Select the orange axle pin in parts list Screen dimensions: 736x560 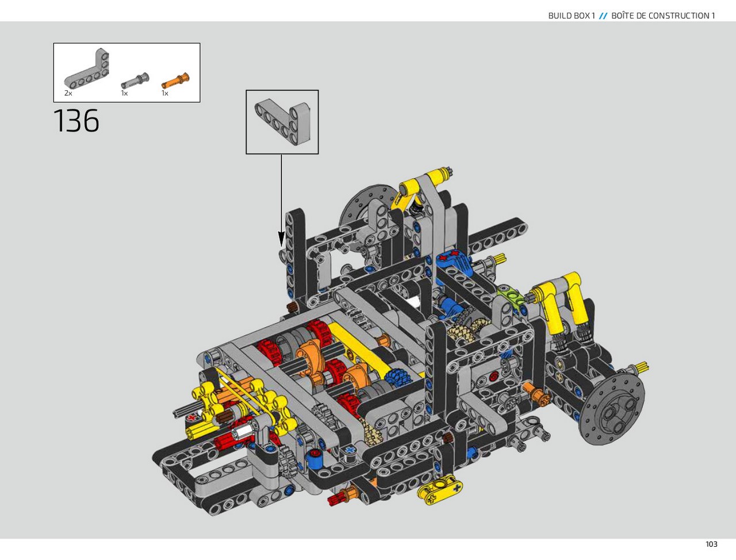point(175,80)
